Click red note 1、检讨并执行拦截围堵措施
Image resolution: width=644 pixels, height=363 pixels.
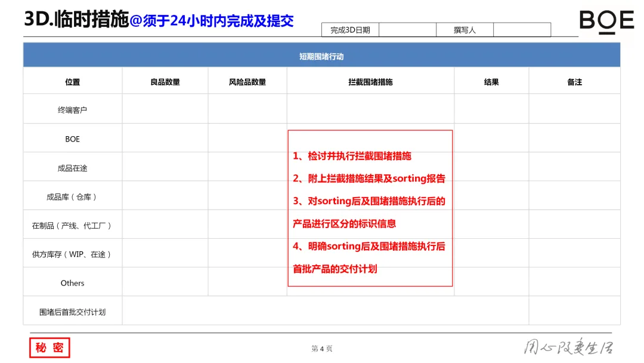pos(352,156)
